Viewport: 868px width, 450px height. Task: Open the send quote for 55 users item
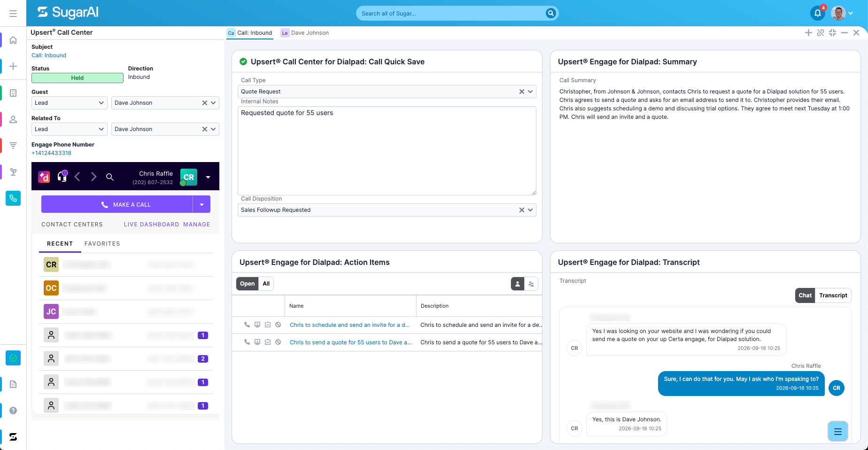click(x=350, y=342)
